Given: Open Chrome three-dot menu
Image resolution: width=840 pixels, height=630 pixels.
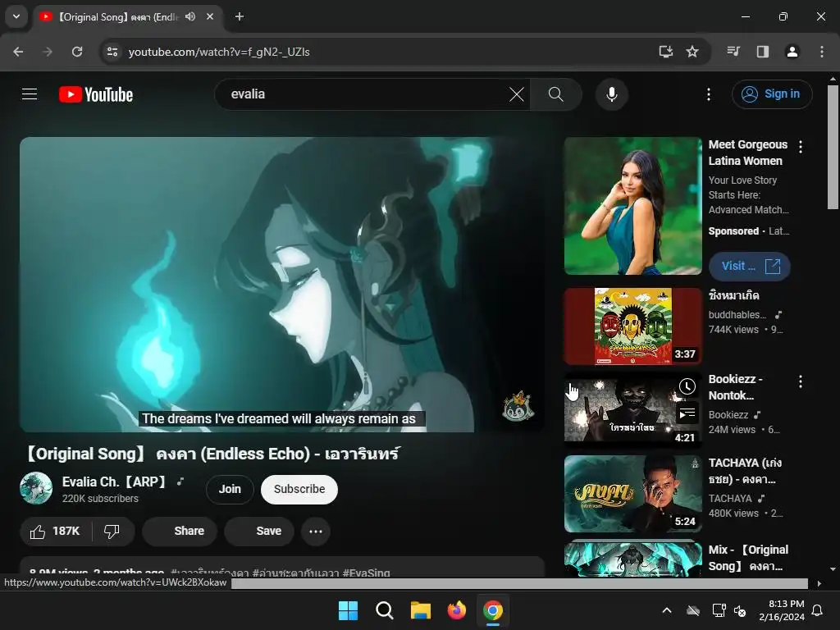Looking at the screenshot, I should point(822,52).
